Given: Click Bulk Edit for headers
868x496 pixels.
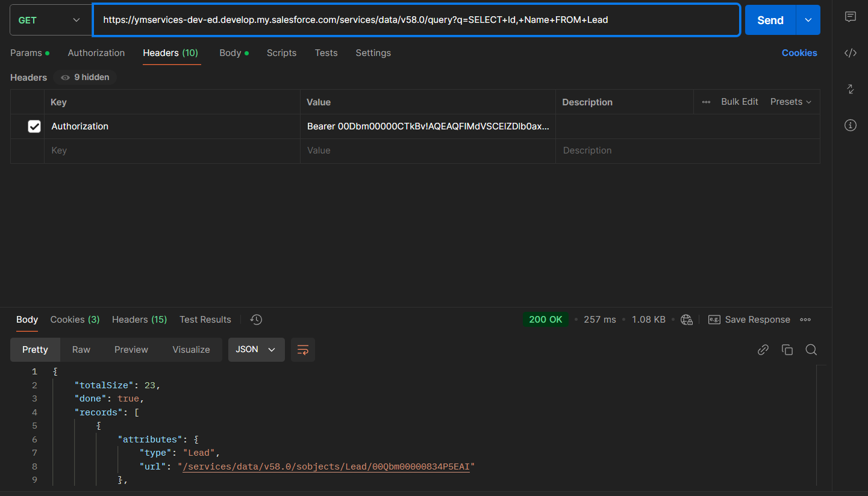Looking at the screenshot, I should tap(740, 102).
